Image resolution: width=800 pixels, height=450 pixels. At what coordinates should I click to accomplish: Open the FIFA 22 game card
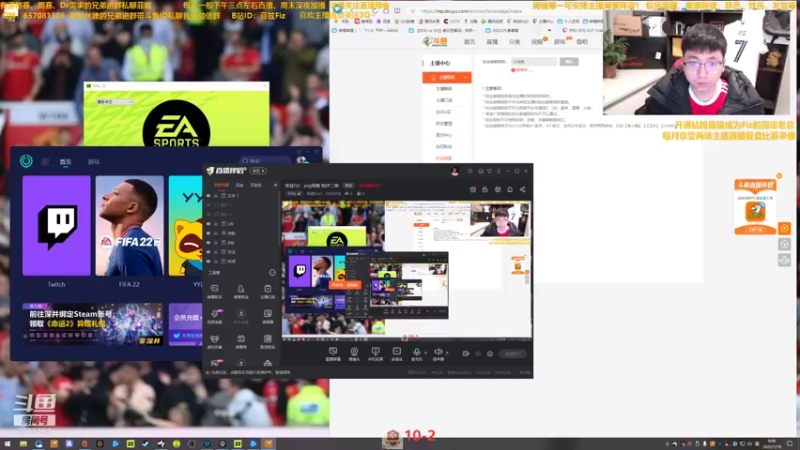point(130,226)
